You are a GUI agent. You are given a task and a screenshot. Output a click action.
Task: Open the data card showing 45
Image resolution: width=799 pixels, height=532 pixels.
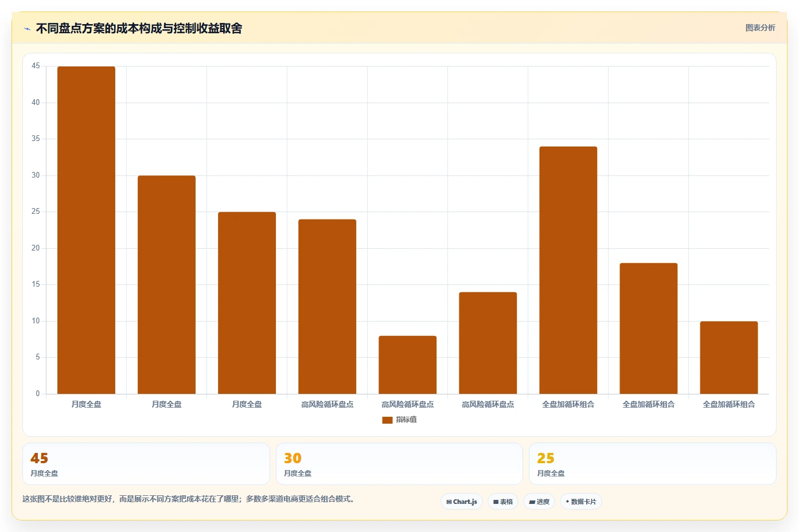tap(146, 464)
